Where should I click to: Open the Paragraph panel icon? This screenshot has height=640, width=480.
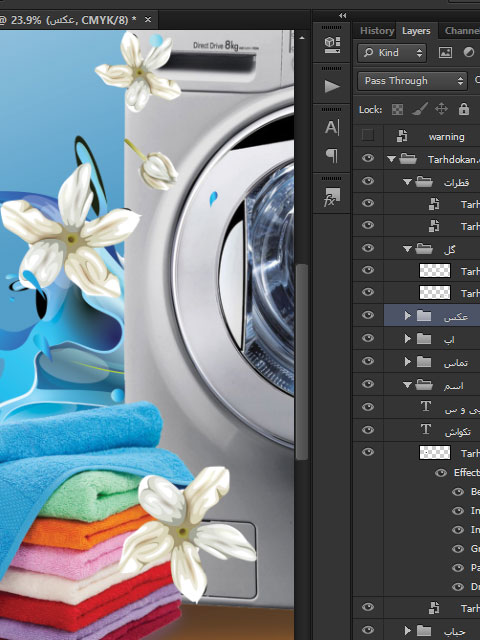click(x=332, y=156)
